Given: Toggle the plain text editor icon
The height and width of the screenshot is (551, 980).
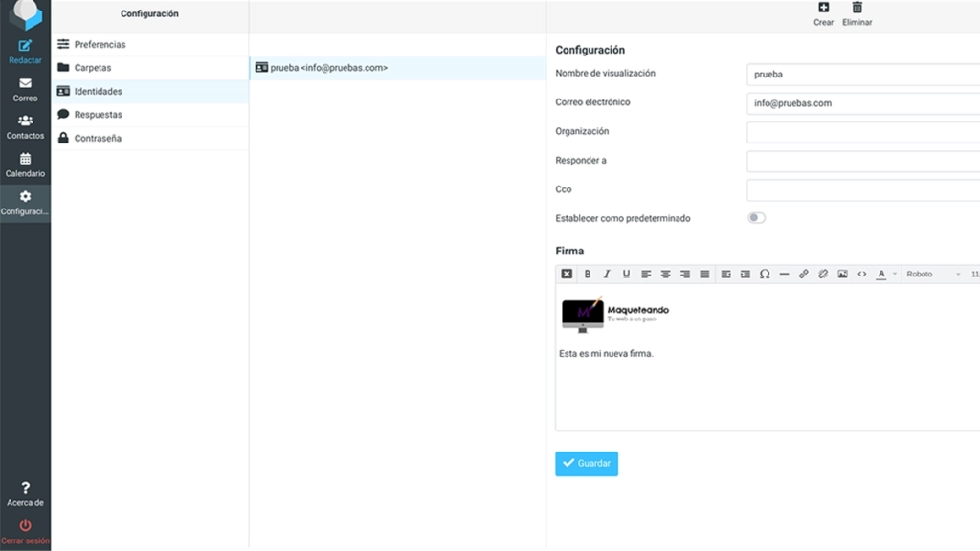Looking at the screenshot, I should point(567,274).
